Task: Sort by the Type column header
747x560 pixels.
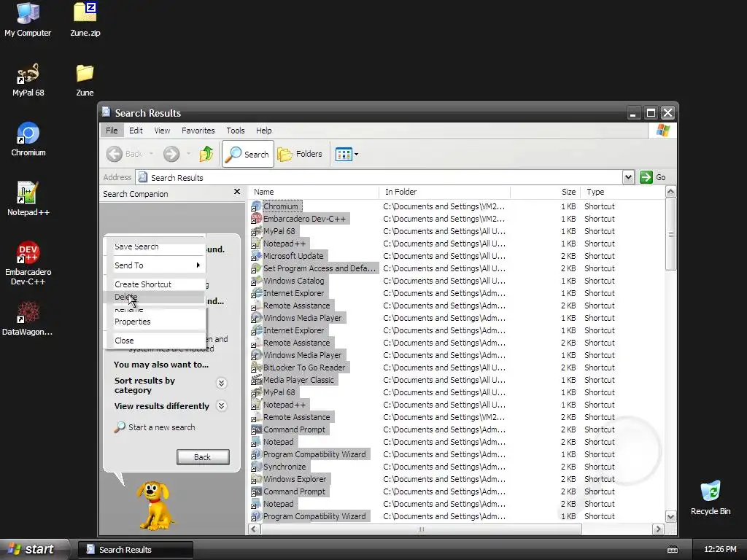Action: pyautogui.click(x=622, y=192)
